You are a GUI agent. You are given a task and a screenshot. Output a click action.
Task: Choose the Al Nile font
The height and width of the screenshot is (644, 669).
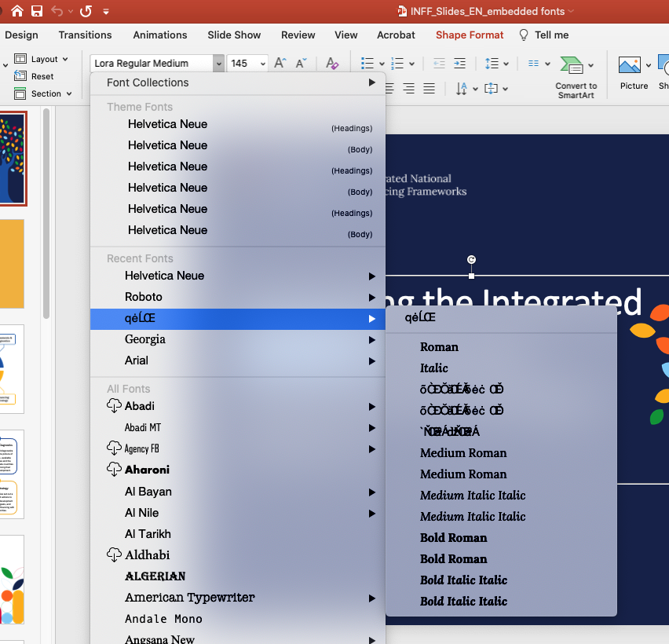click(x=238, y=513)
